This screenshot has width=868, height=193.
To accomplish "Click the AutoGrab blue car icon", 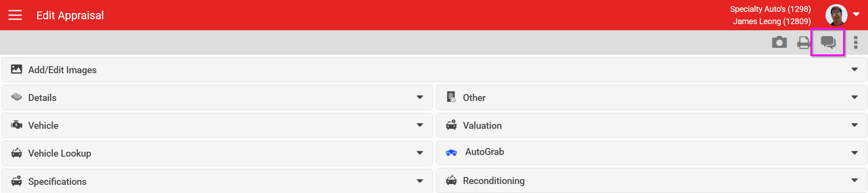I will 451,153.
